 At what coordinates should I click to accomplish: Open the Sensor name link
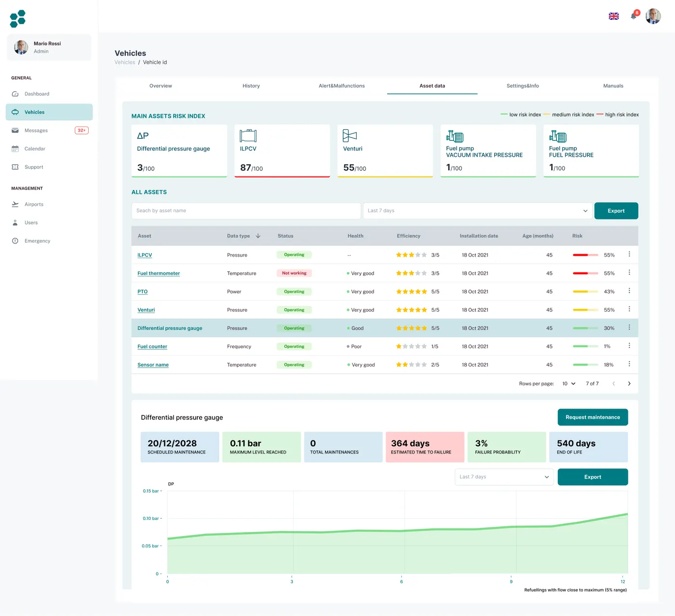[x=153, y=365]
